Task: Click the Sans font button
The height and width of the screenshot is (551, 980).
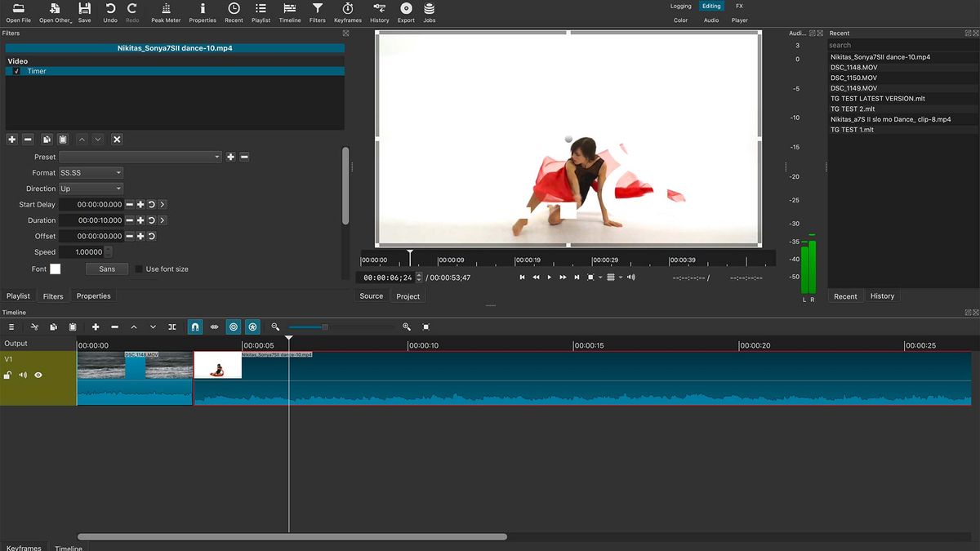Action: point(107,269)
